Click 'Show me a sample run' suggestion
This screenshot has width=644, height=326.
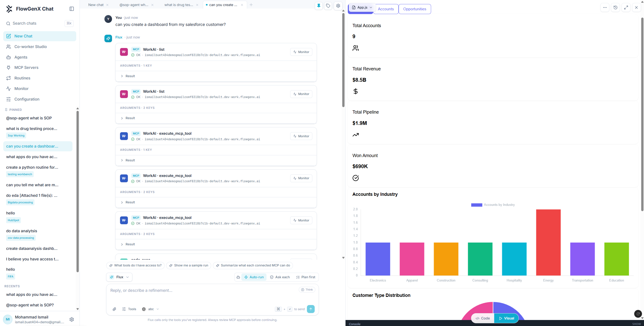tap(189, 265)
